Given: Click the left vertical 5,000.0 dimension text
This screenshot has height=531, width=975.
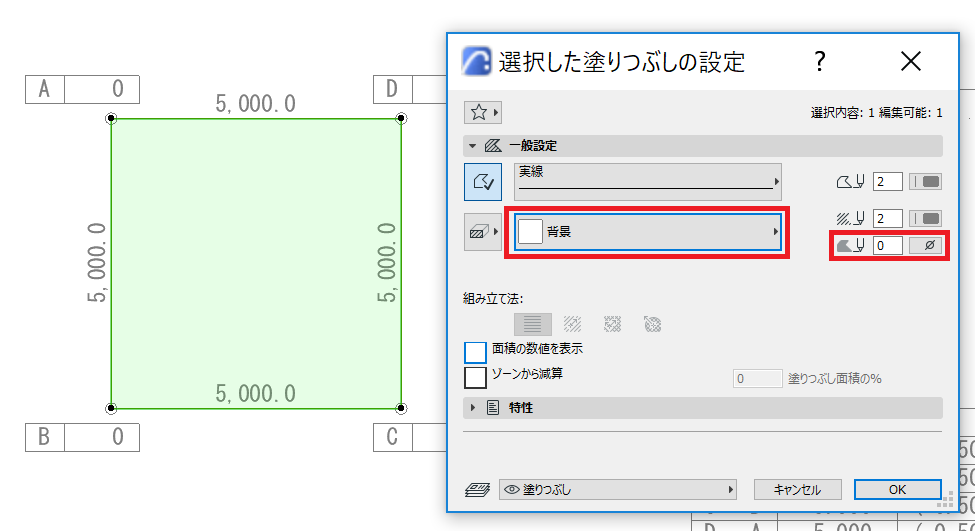Looking at the screenshot, I should pyautogui.click(x=96, y=263).
